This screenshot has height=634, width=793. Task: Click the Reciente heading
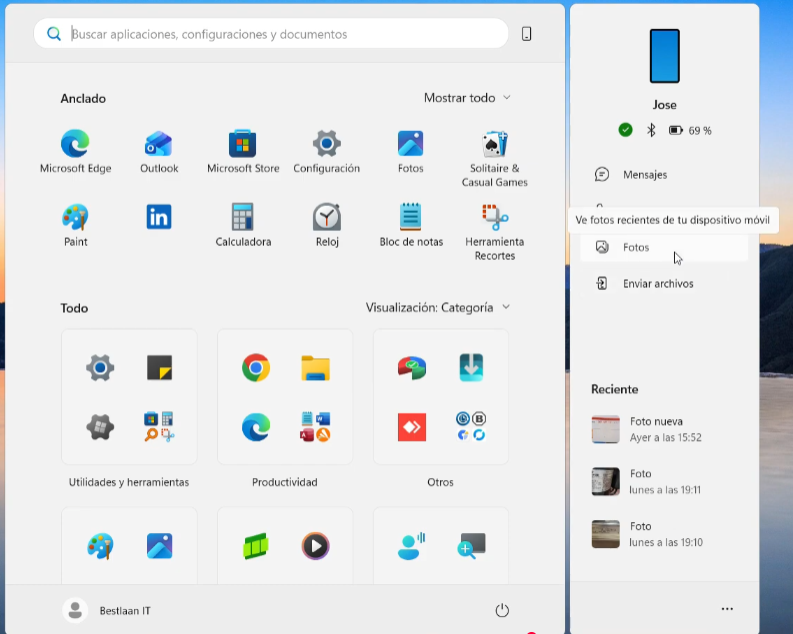614,389
